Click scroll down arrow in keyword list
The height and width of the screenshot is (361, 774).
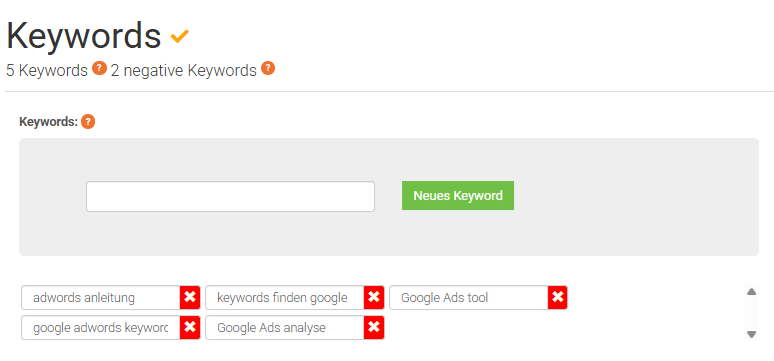(751, 334)
